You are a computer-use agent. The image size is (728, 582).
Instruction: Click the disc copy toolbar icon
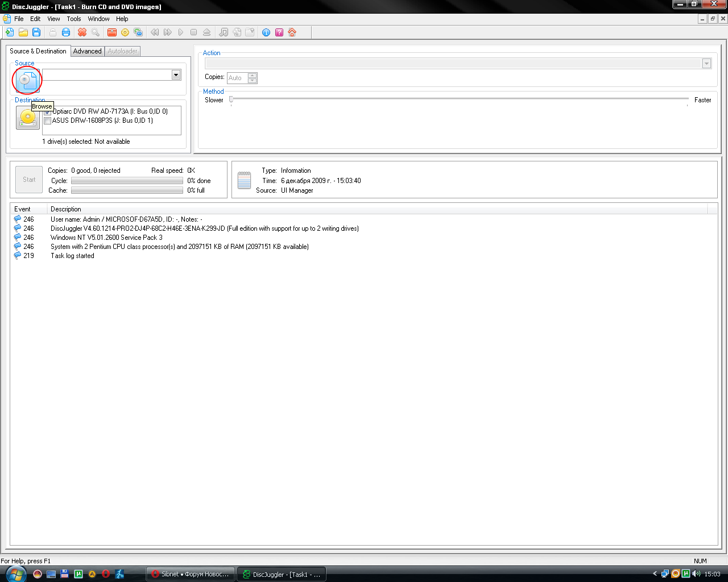237,32
